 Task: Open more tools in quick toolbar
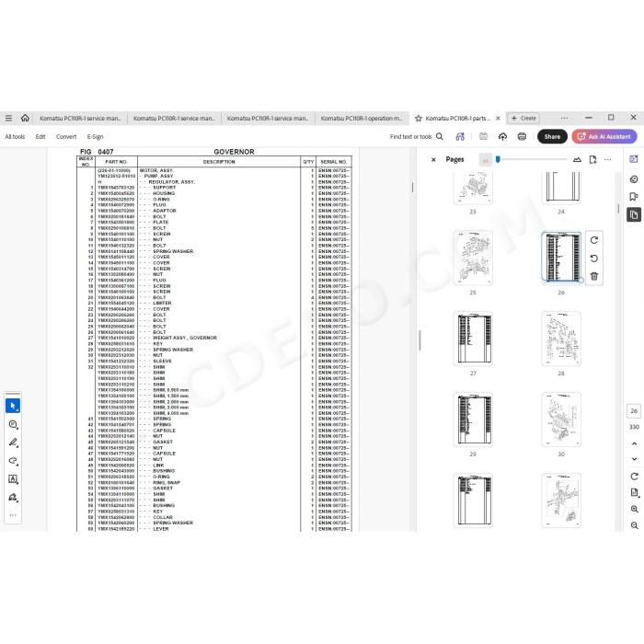13,515
